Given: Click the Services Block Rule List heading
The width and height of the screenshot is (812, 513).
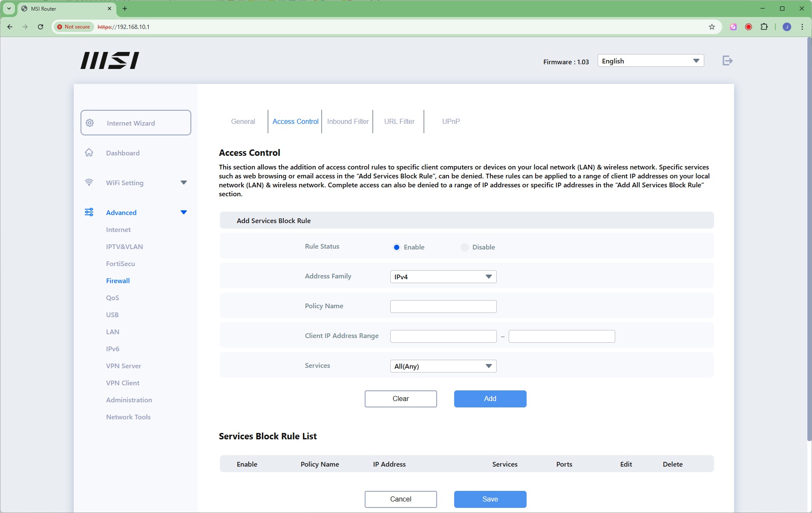Looking at the screenshot, I should pos(268,436).
